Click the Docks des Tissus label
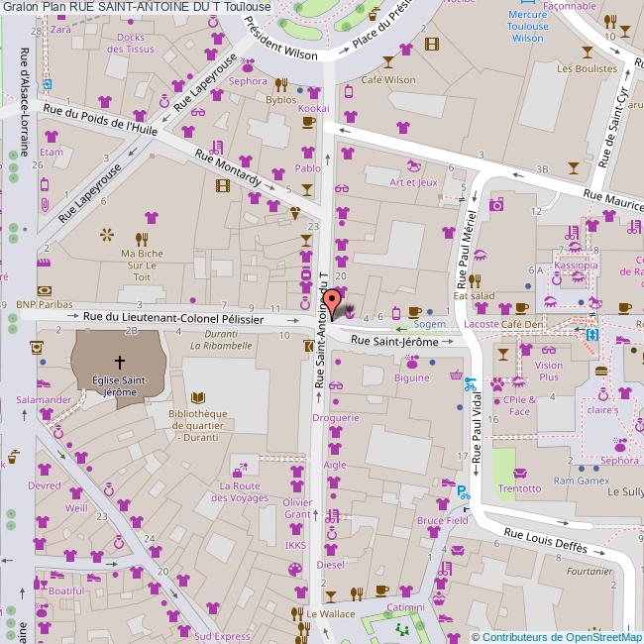Image resolution: width=644 pixels, height=644 pixels. [x=136, y=43]
